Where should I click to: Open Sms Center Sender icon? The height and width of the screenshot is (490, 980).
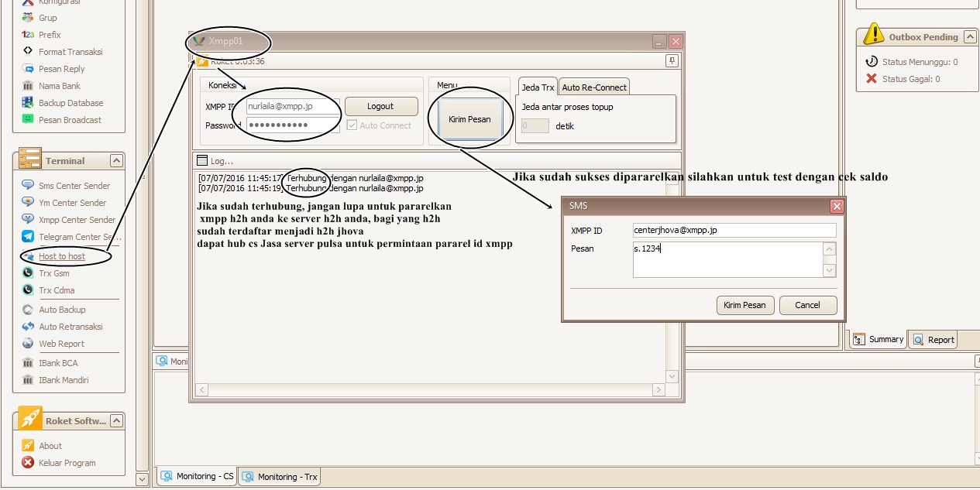28,186
